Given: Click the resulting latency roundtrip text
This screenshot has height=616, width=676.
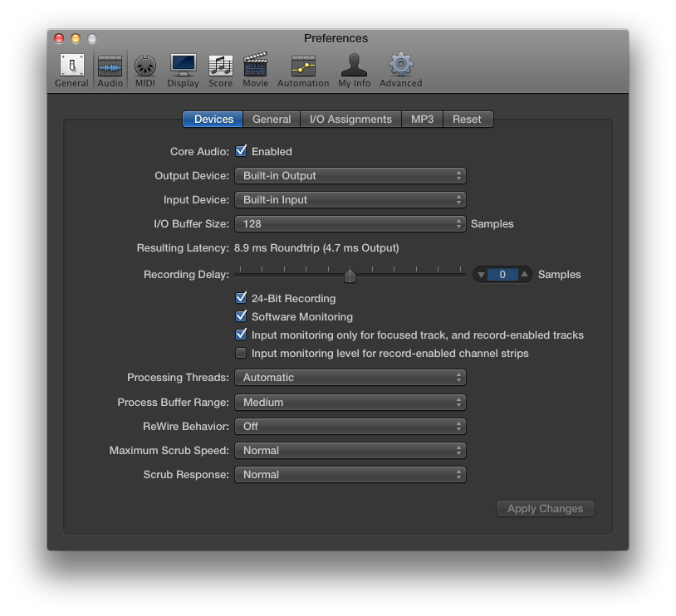Looking at the screenshot, I should [x=316, y=248].
